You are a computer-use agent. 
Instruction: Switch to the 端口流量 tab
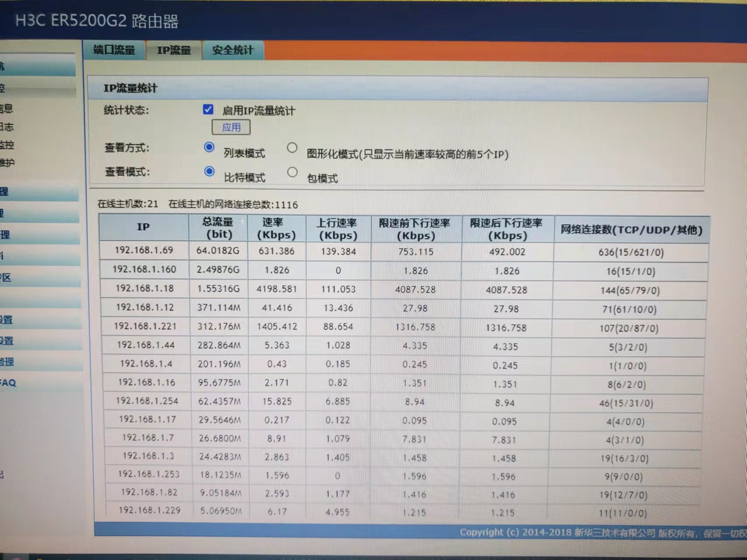114,50
